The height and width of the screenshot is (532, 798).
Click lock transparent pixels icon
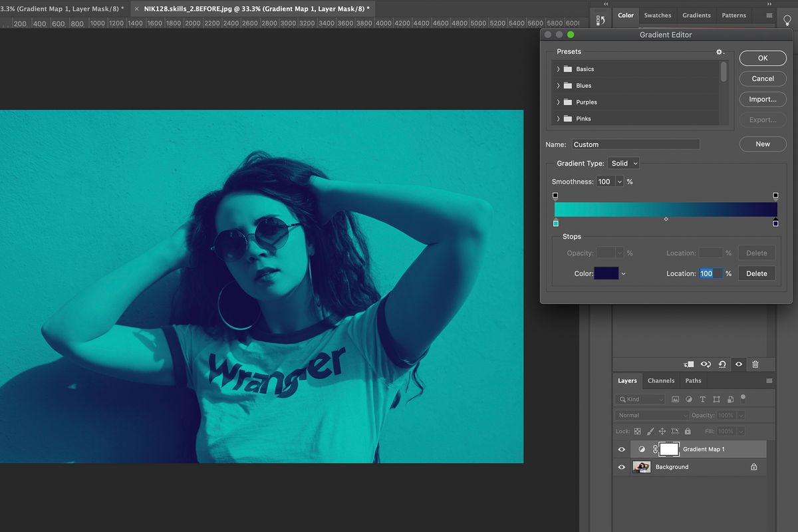[x=638, y=432]
